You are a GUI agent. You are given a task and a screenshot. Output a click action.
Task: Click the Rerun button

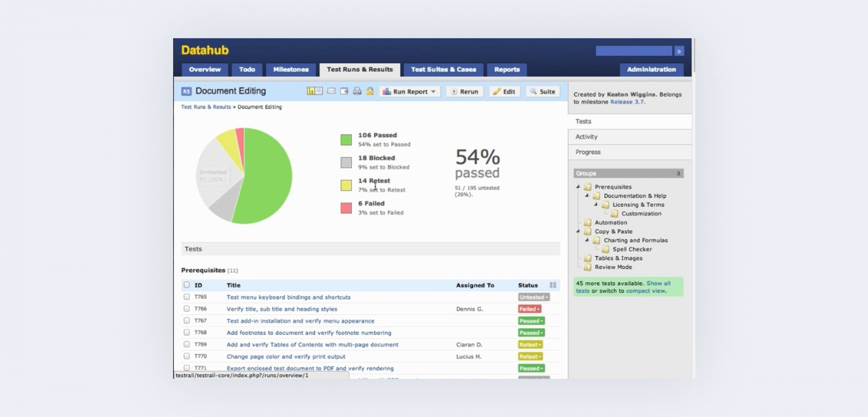point(465,91)
